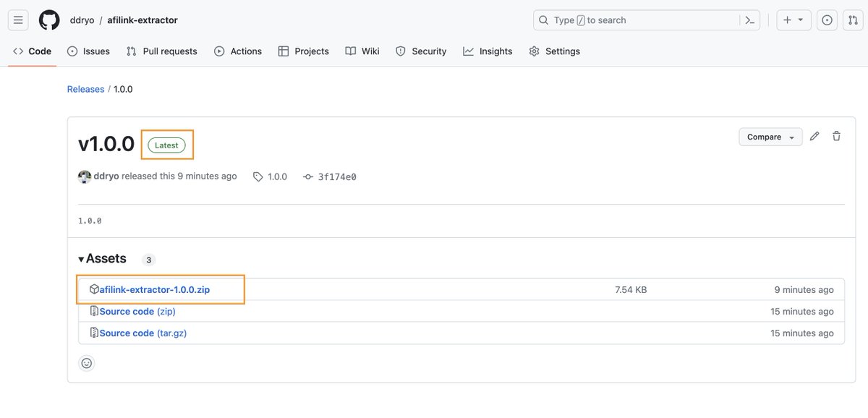Click the Source code (zip) 15 minutes ago timestamp
This screenshot has width=868, height=418.
[802, 312]
